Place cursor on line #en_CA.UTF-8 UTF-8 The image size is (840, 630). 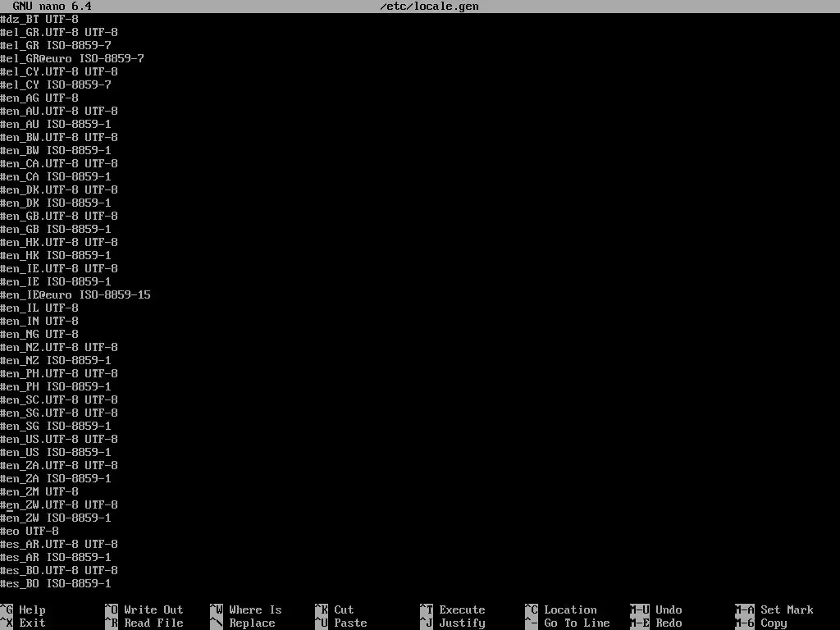coord(59,163)
